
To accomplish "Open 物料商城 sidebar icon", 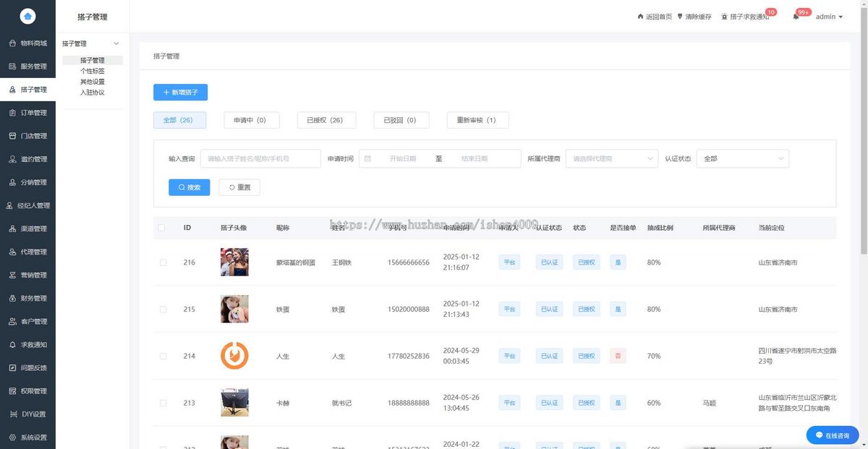I will point(13,43).
